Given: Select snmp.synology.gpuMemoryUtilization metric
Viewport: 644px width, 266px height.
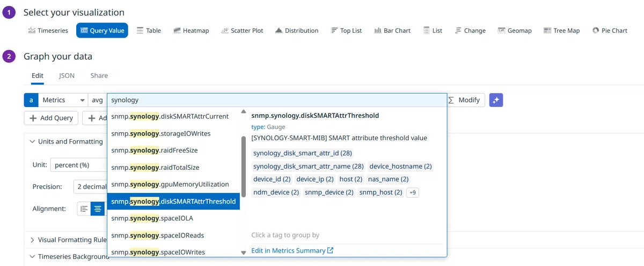Looking at the screenshot, I should pos(173,184).
